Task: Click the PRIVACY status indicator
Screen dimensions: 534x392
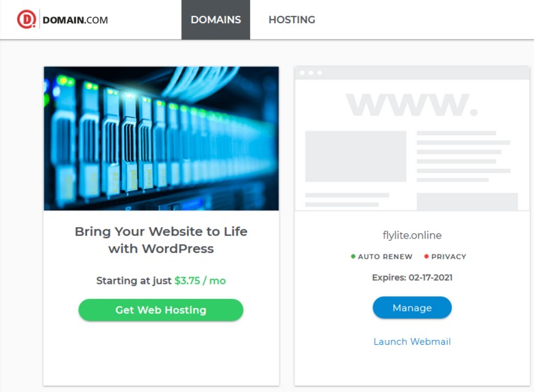Action: coord(445,257)
